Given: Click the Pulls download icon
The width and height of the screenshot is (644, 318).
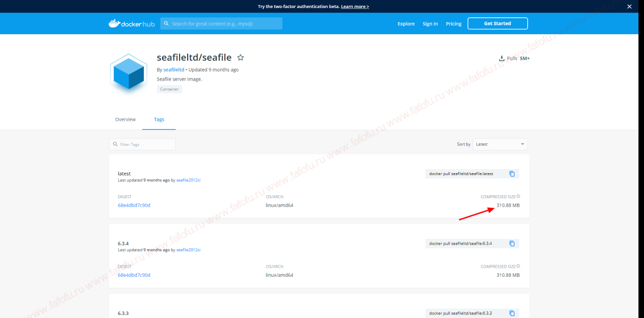Looking at the screenshot, I should coord(501,58).
